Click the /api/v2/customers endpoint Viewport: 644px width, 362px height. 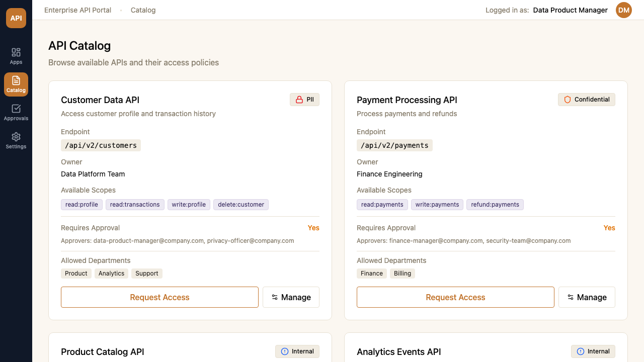click(x=101, y=145)
